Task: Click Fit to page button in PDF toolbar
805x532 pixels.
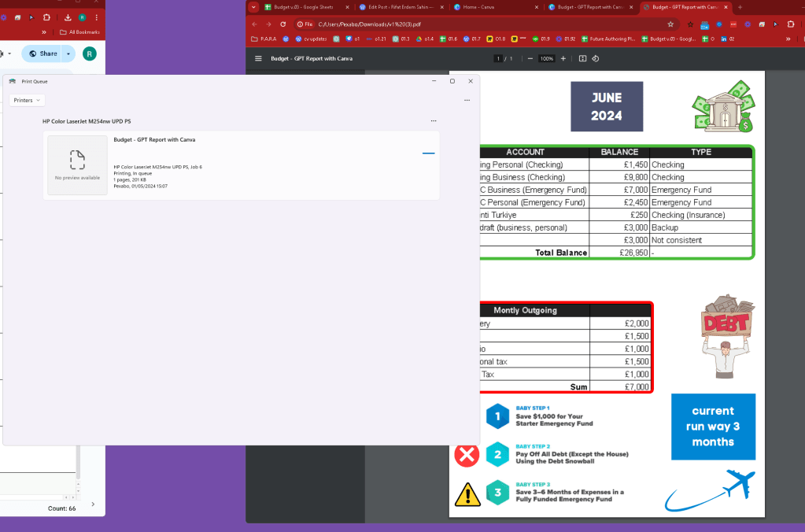Action: pos(582,58)
